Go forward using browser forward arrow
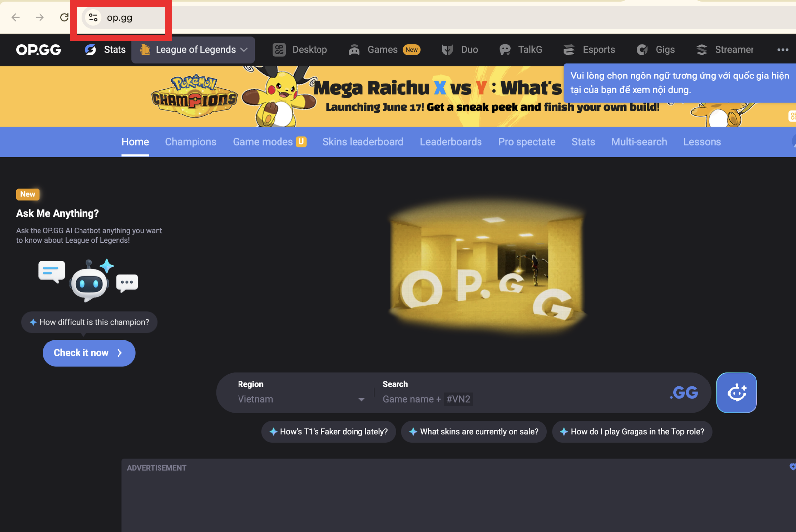The height and width of the screenshot is (532, 796). 40,18
